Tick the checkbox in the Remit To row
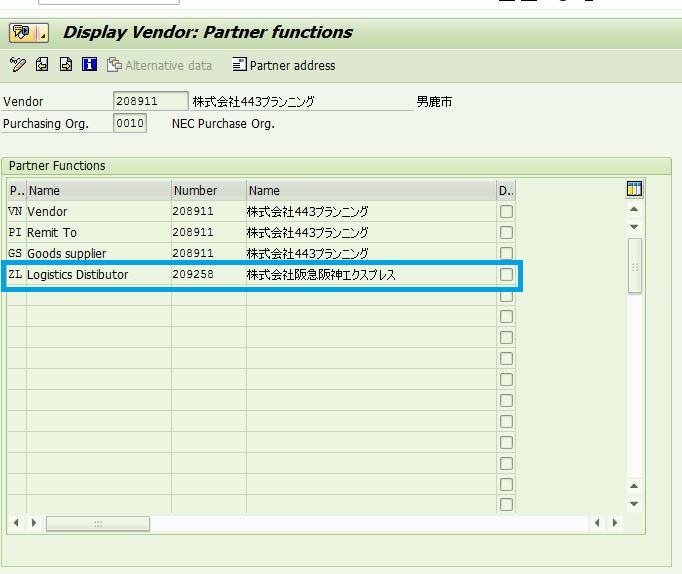Viewport: 682px width, 574px height. [x=507, y=233]
